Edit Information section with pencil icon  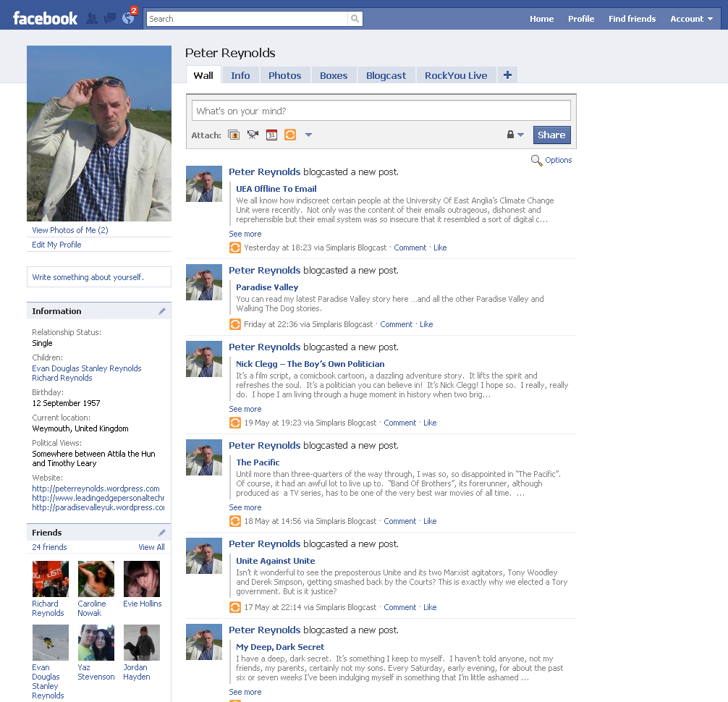tap(162, 311)
